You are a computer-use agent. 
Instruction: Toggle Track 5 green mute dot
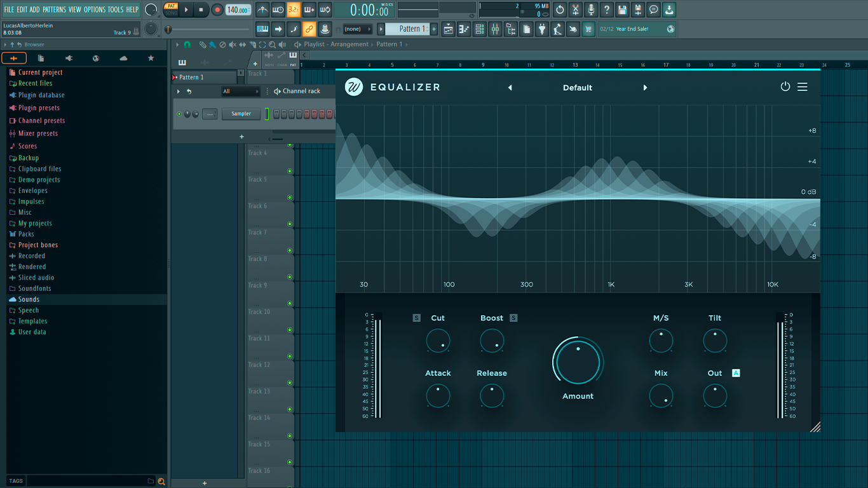point(290,198)
